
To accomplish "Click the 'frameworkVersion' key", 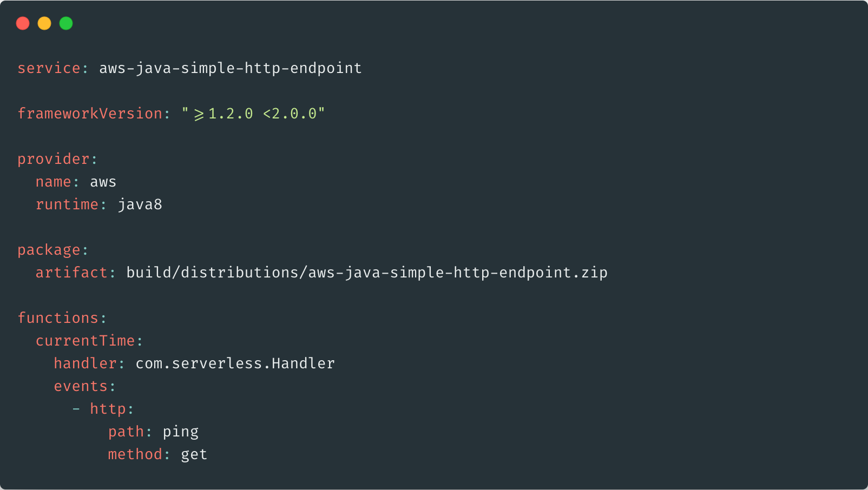I will pyautogui.click(x=90, y=114).
